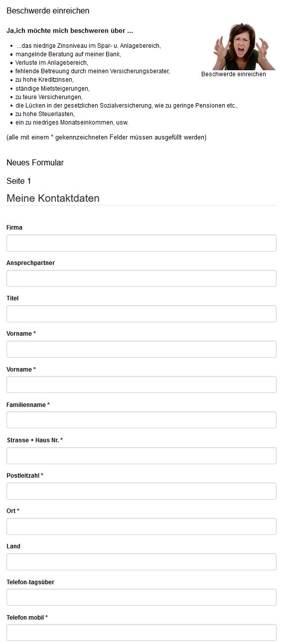Select the Postleitzahl input box
Screen dimensions: 285x644
click(141, 491)
